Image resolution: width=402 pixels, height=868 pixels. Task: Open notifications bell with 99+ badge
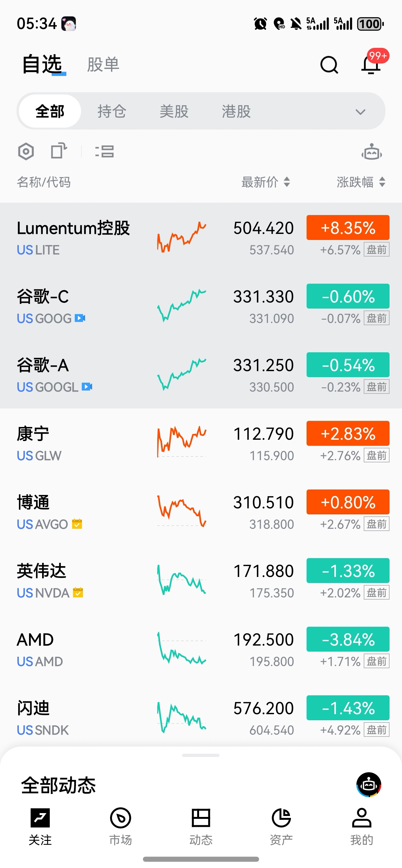[371, 65]
